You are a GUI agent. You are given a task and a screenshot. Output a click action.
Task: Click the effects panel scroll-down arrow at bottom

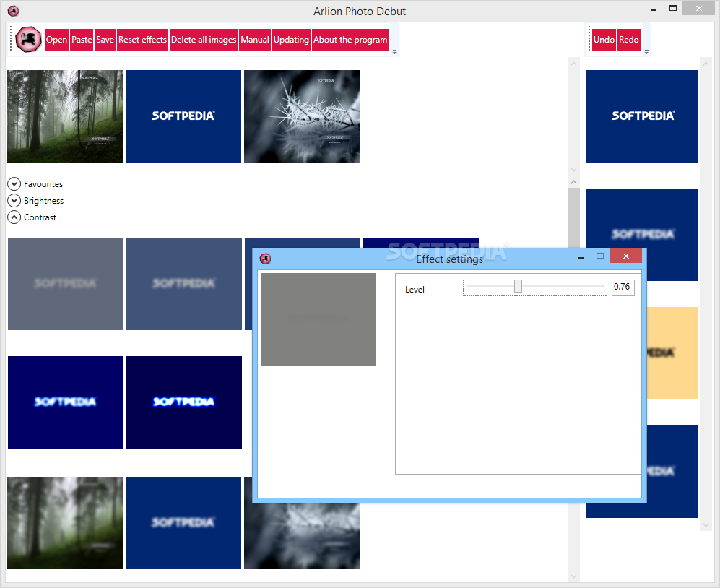click(x=573, y=576)
